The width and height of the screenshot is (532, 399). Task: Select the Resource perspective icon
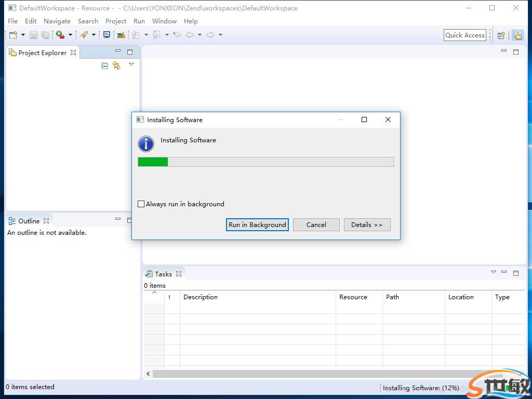tap(517, 35)
